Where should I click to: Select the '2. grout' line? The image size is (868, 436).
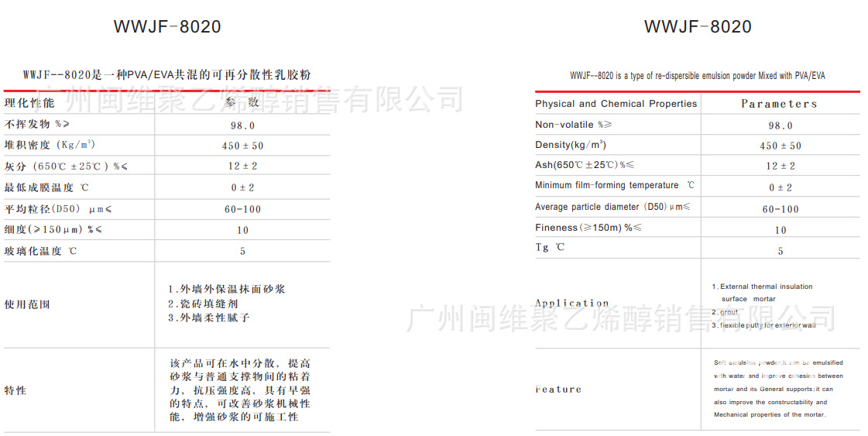(x=726, y=312)
